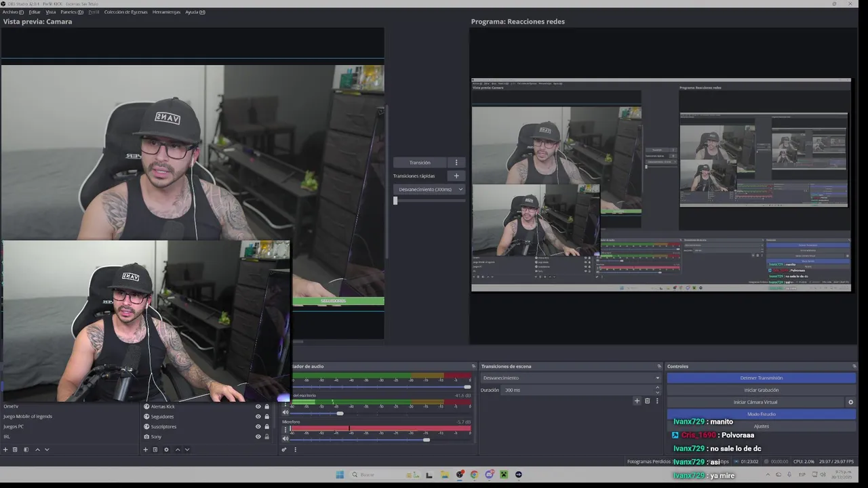
Task: Open advanced audio properties gears icon
Action: pyautogui.click(x=284, y=449)
